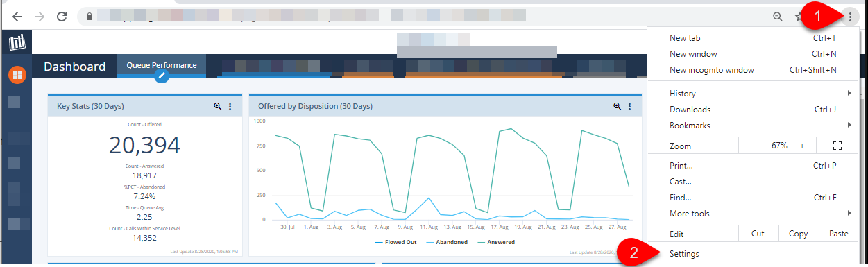Open the orange dashboard grid sidebar icon

17,74
